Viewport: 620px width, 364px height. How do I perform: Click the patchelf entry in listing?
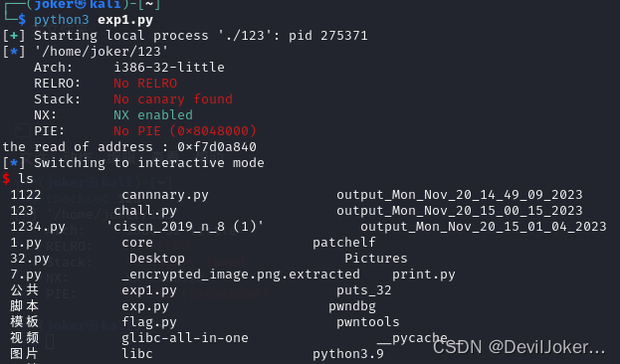pos(344,243)
